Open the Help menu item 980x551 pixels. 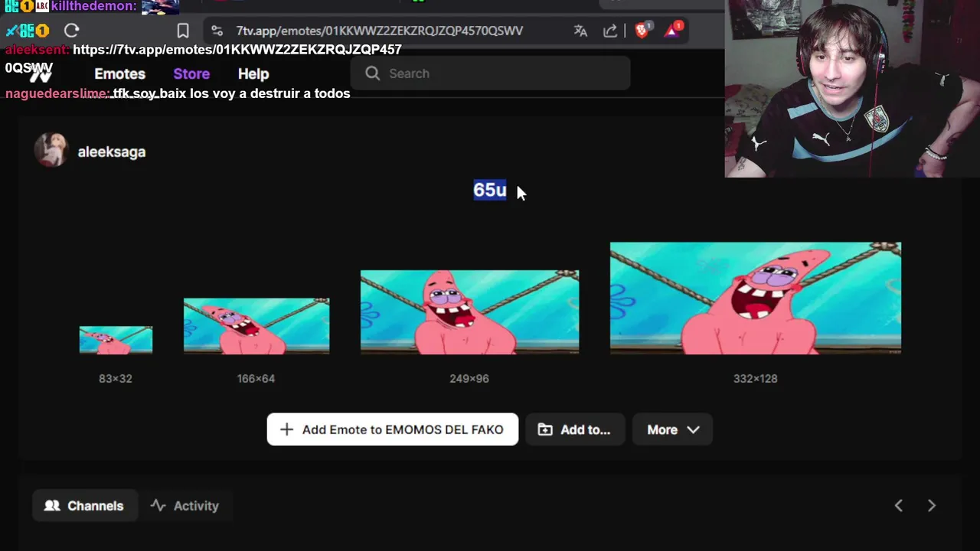pyautogui.click(x=253, y=74)
